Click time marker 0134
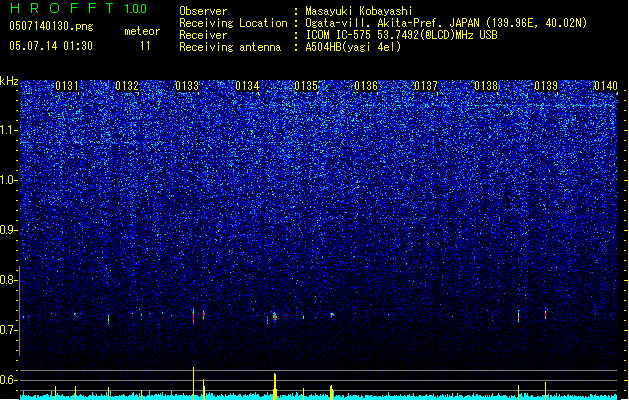The height and width of the screenshot is (400, 629). (247, 86)
